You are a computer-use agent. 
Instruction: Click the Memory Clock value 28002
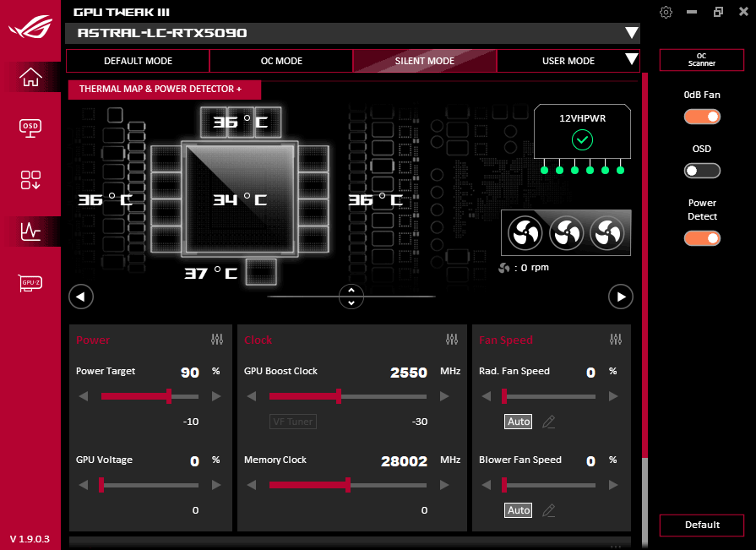point(404,461)
